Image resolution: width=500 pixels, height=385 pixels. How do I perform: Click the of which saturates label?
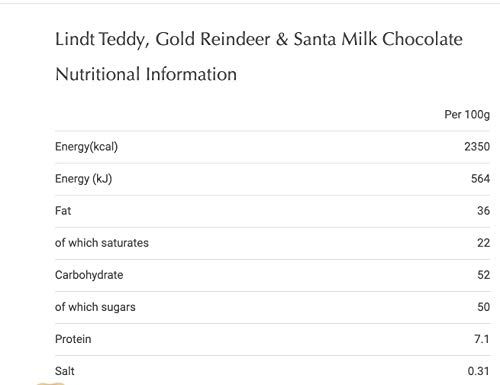click(102, 243)
